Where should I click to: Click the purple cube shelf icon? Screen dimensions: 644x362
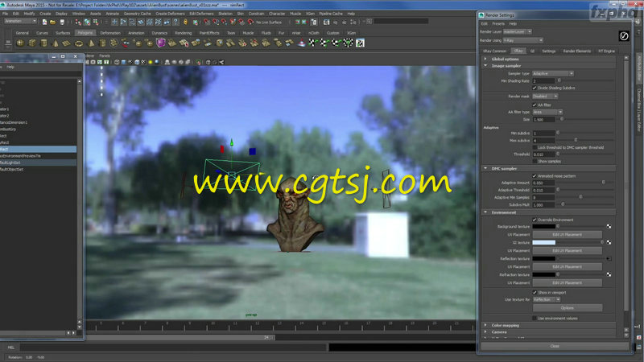pos(160,43)
